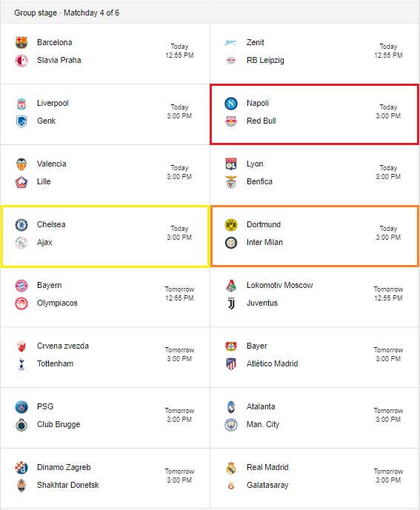Click the Tottenham cockerel icon

(x=21, y=364)
